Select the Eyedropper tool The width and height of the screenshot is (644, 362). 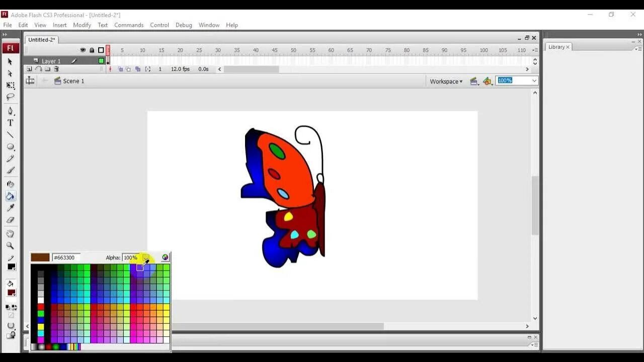(x=10, y=208)
